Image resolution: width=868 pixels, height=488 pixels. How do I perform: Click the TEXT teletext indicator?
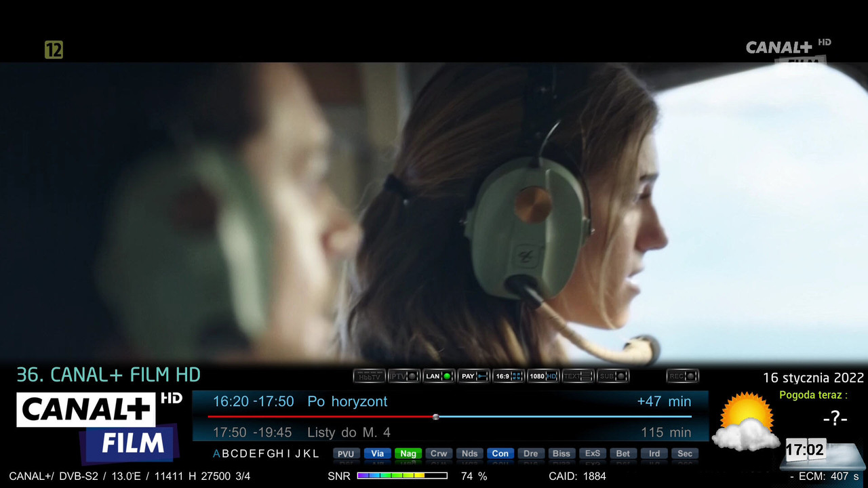[x=578, y=375]
